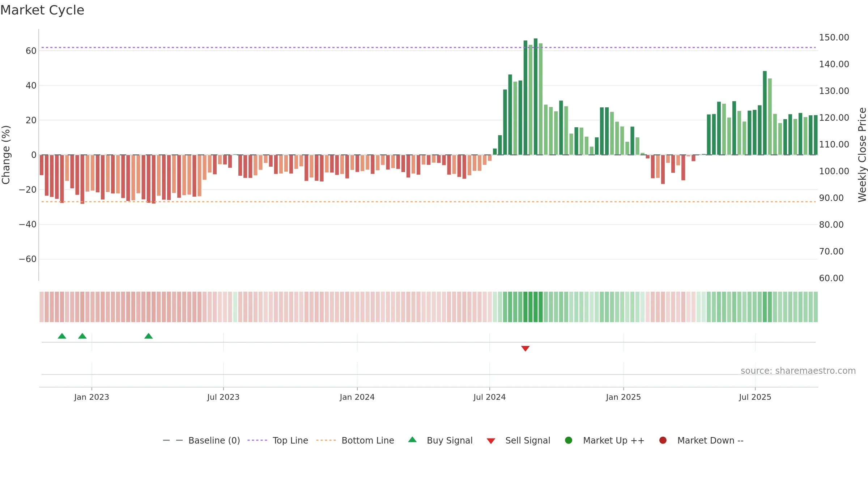
Task: Toggle the Baseline (0) legend entry
Action: pos(201,440)
